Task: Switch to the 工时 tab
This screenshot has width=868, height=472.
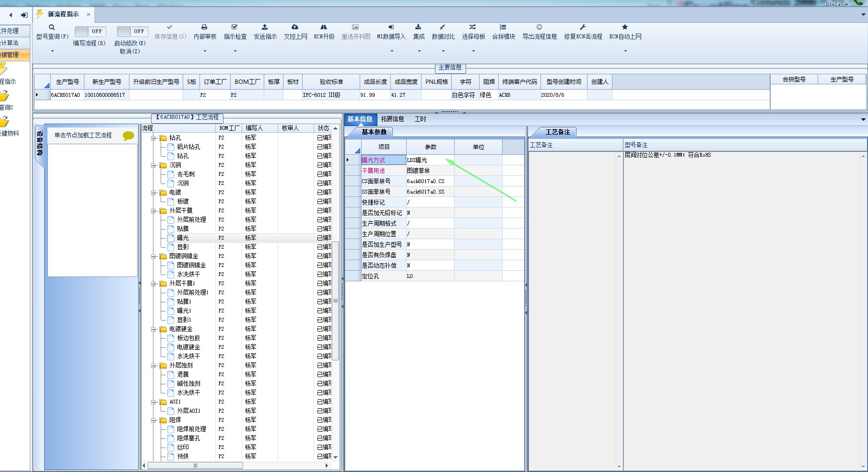Action: [420, 119]
